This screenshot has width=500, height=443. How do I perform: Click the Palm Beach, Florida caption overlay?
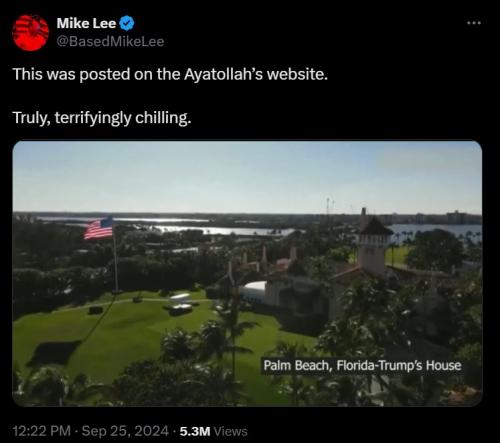click(x=362, y=365)
